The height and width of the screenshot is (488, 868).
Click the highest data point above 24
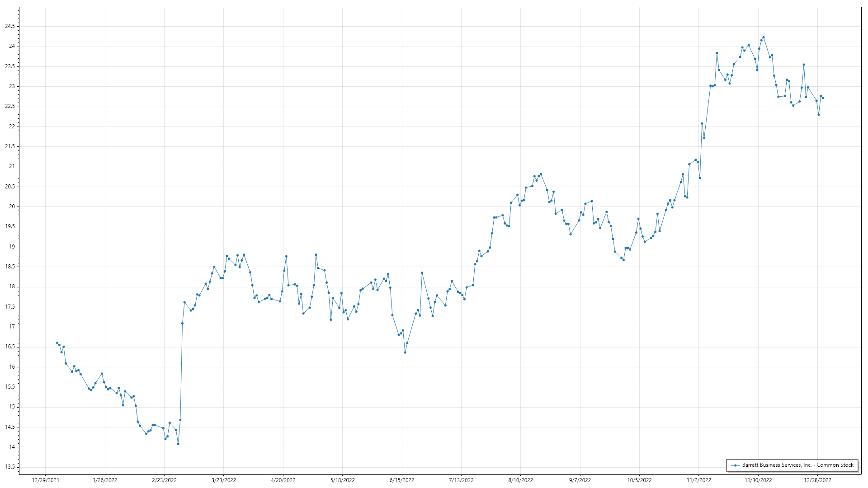click(x=763, y=38)
